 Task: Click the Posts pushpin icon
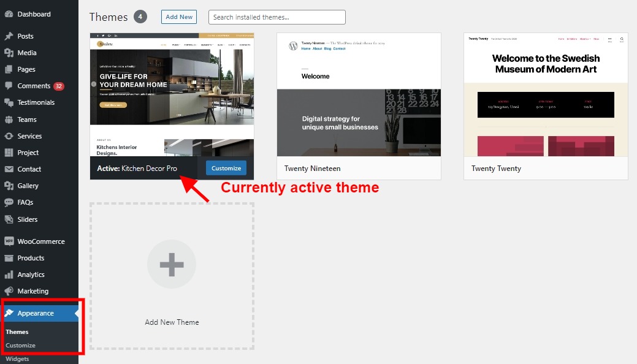[x=9, y=36]
